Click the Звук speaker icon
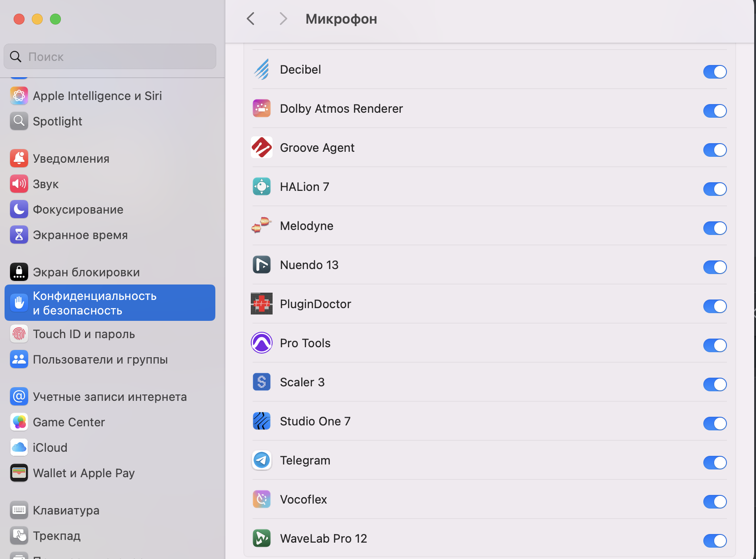This screenshot has width=756, height=559. tap(19, 184)
